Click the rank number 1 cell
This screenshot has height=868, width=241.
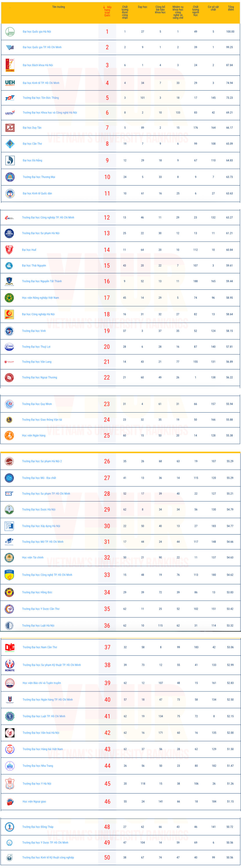[x=107, y=32]
